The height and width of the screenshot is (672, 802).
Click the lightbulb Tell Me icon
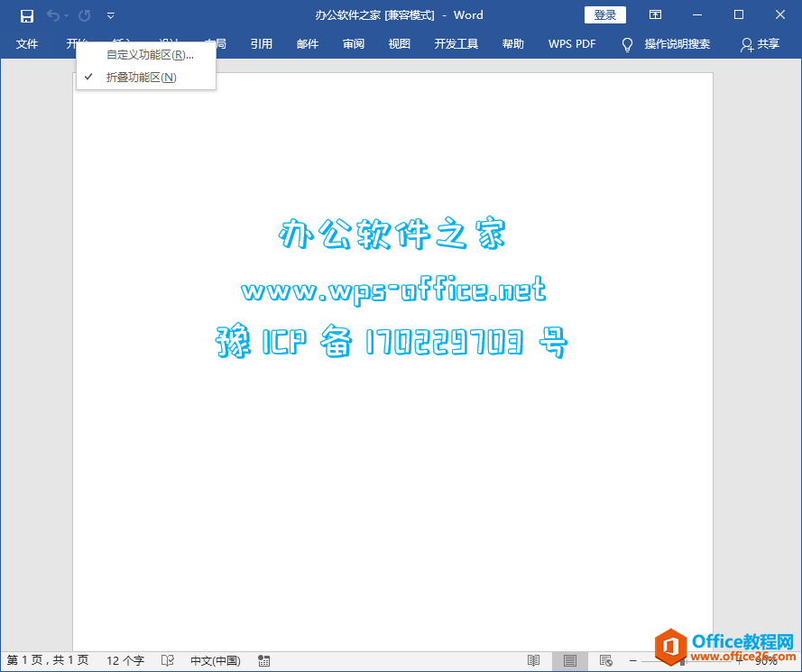coord(627,44)
